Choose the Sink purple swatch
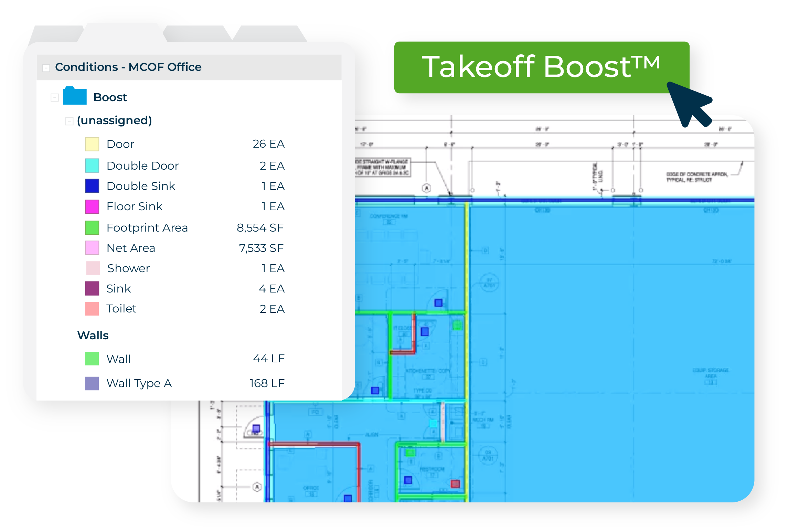 pos(92,288)
